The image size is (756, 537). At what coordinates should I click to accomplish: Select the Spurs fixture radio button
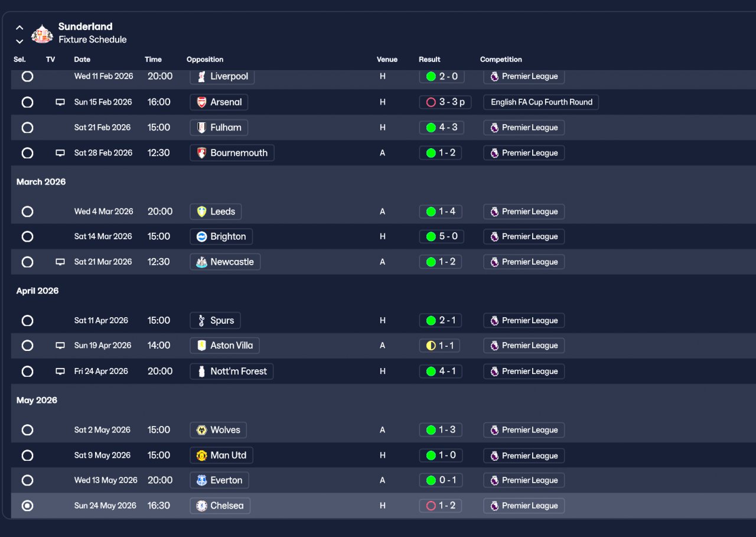(27, 321)
